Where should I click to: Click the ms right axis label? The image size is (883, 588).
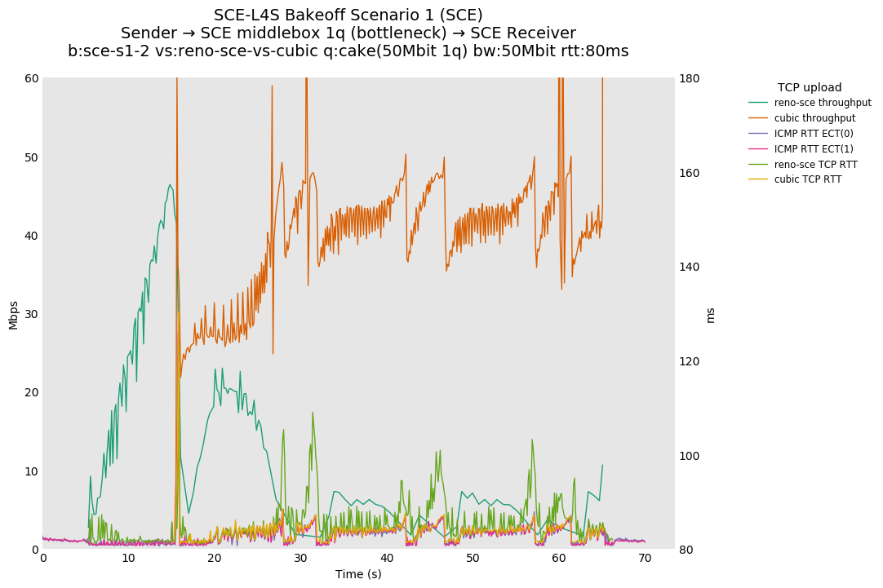[710, 315]
